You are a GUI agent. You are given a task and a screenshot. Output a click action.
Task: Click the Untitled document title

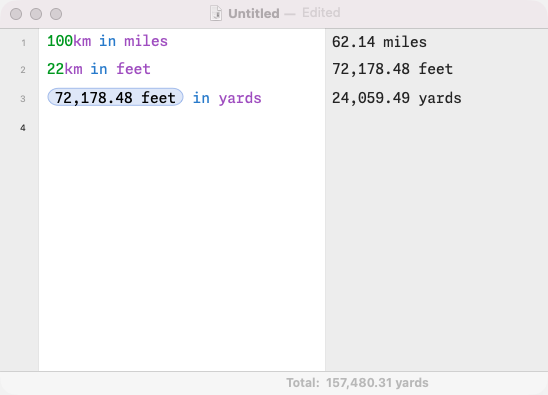pos(254,14)
